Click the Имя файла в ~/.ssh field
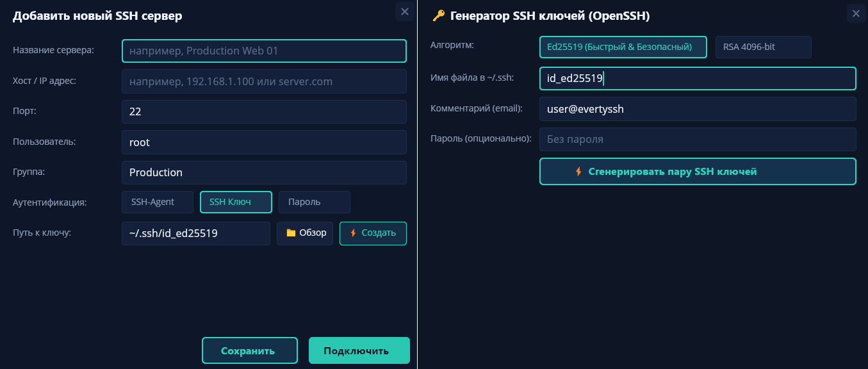 pyautogui.click(x=698, y=78)
